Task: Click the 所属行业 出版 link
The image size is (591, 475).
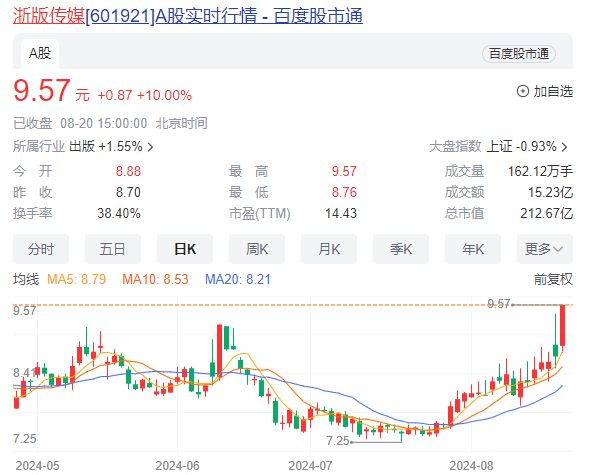Action: 81,146
